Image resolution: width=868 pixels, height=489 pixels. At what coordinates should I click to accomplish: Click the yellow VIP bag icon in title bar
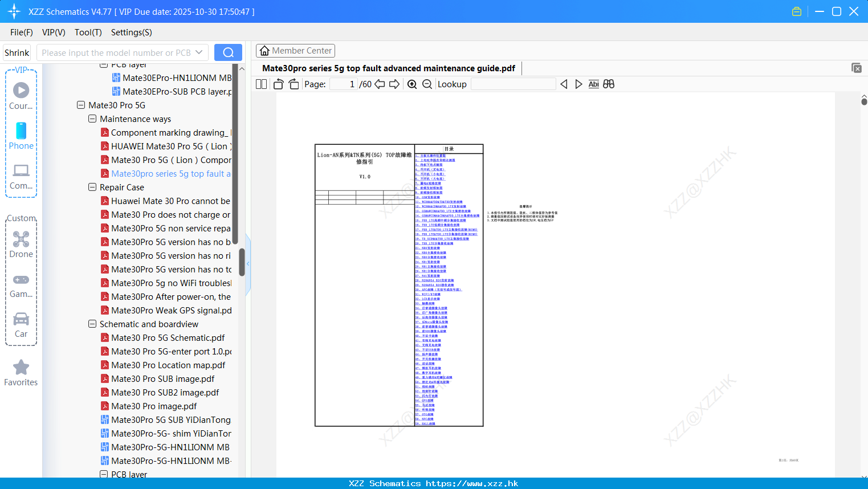(x=797, y=11)
